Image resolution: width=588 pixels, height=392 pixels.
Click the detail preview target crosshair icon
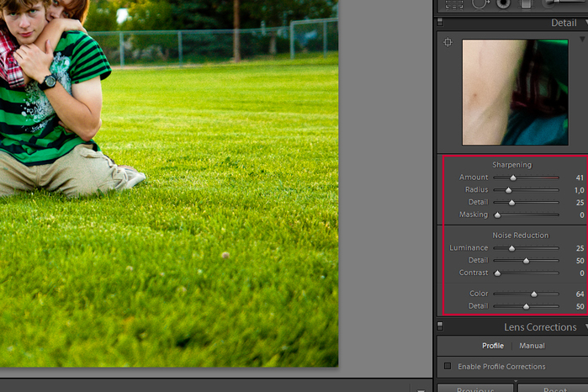(448, 42)
